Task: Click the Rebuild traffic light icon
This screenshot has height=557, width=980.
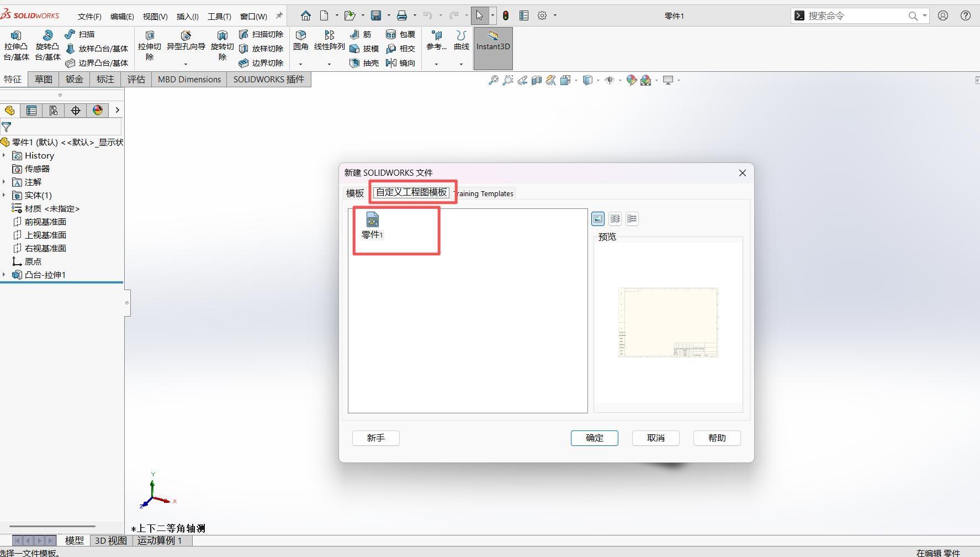Action: click(506, 15)
